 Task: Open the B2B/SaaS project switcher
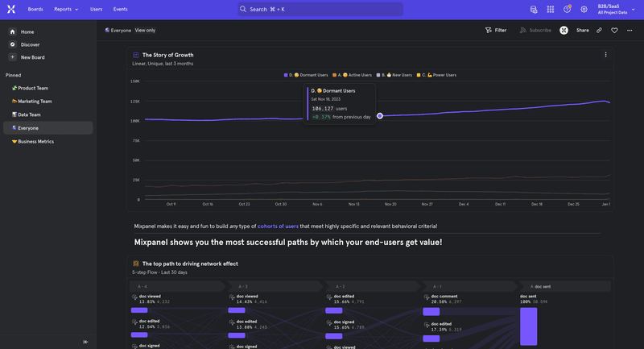(x=614, y=9)
